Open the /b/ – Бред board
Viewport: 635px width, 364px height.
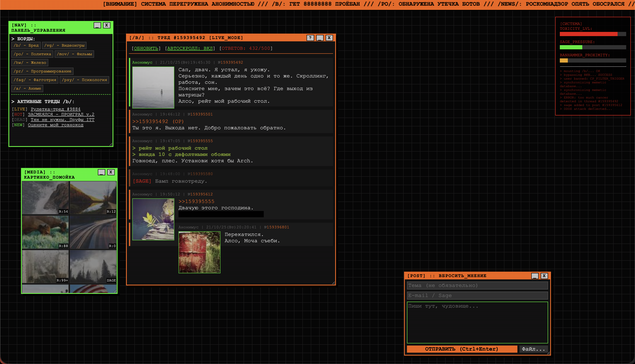pos(26,46)
